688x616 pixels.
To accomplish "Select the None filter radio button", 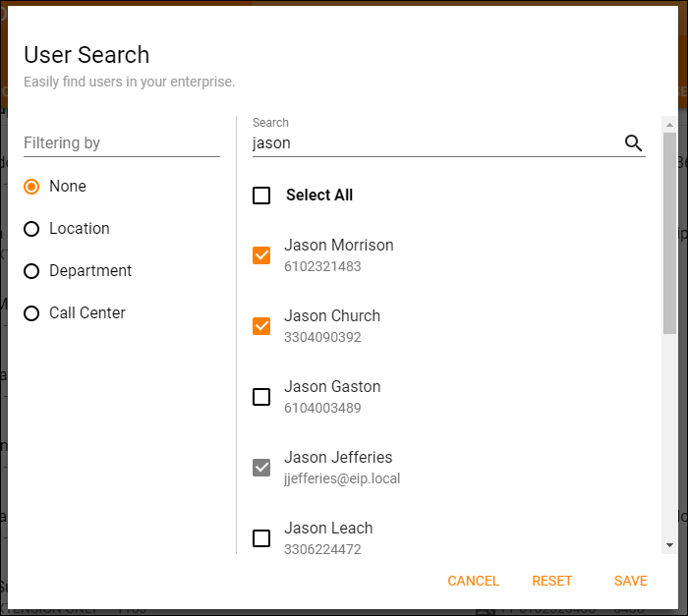I will point(31,187).
